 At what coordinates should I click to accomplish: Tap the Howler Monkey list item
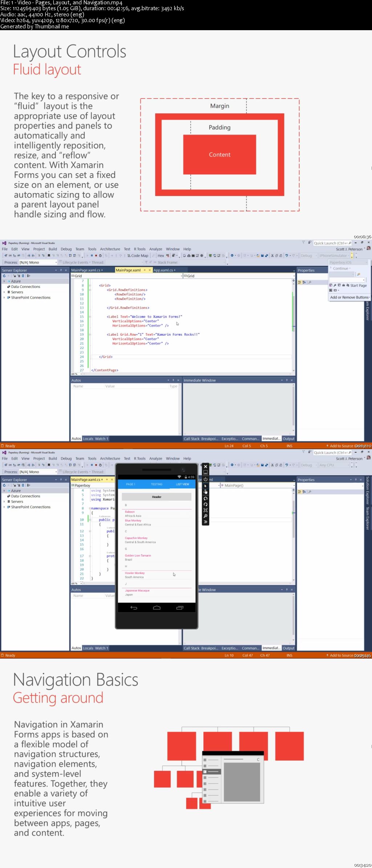pos(157,575)
